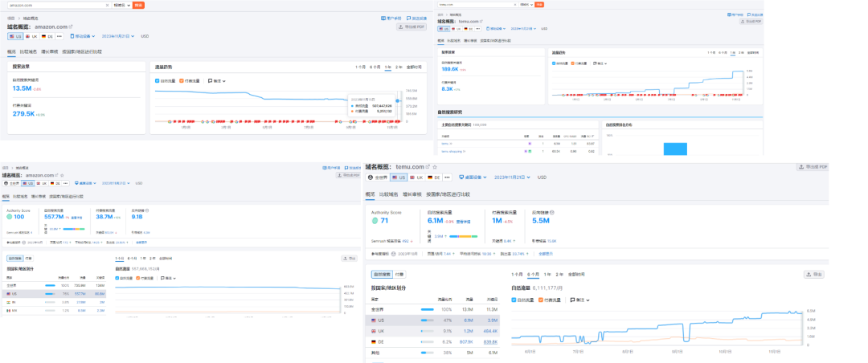Star temu.com as favorite in bottom panel

click(x=435, y=166)
